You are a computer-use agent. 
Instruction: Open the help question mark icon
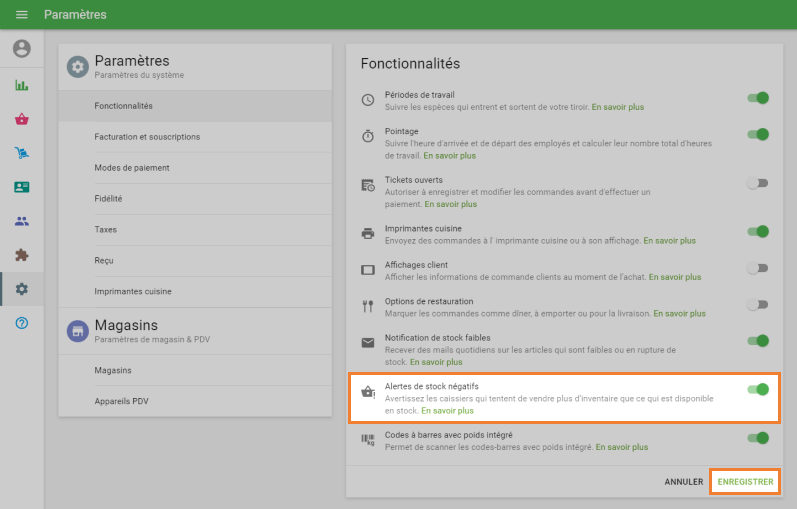tap(21, 323)
